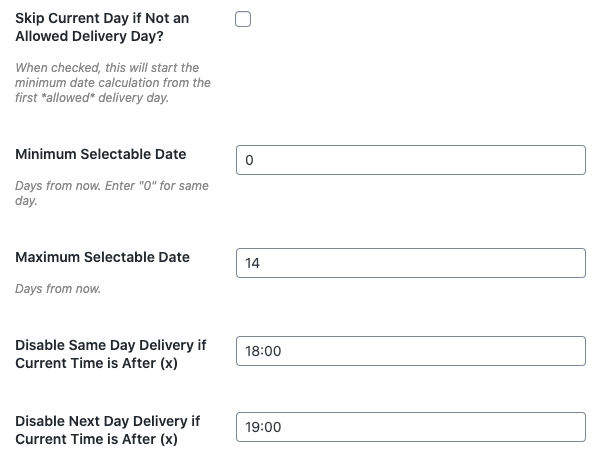Click 'Allowed Delivery Day?' label line
The width and height of the screenshot is (606, 461).
(90, 36)
